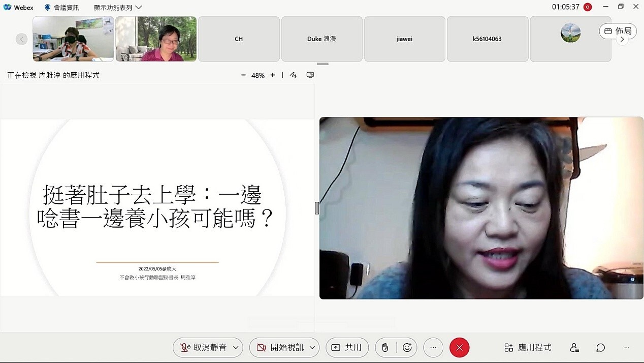Viewport: 644px width, 363px height.
Task: Click the meeting timer 01:05:37
Action: pos(566,7)
